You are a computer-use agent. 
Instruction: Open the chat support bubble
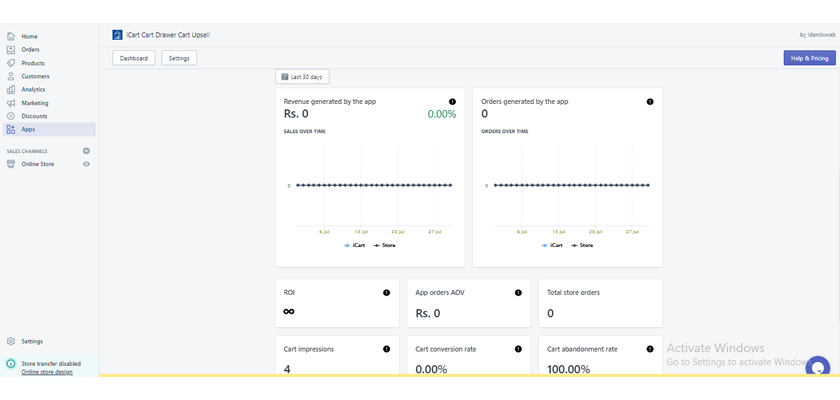pos(817,367)
